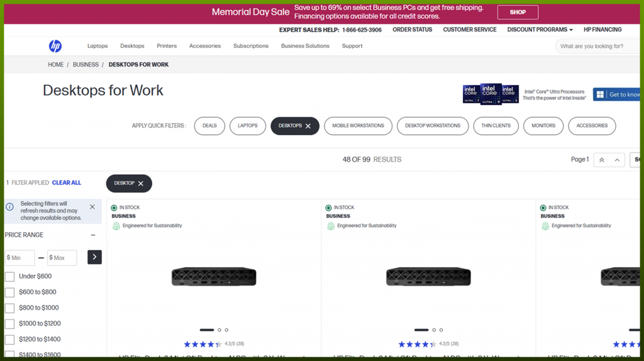Click star rating of second product
The image size is (644, 361).
tap(418, 344)
